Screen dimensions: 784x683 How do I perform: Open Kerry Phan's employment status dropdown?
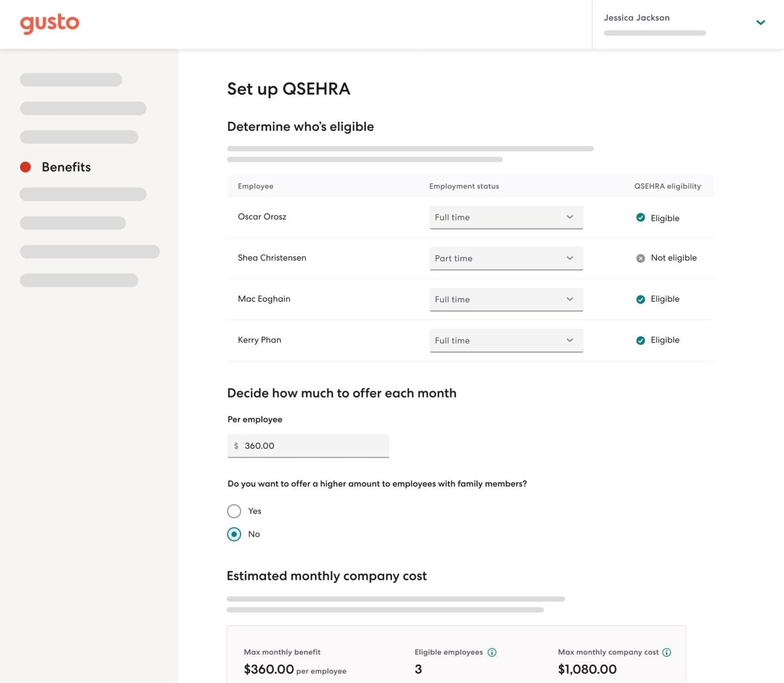coord(506,340)
